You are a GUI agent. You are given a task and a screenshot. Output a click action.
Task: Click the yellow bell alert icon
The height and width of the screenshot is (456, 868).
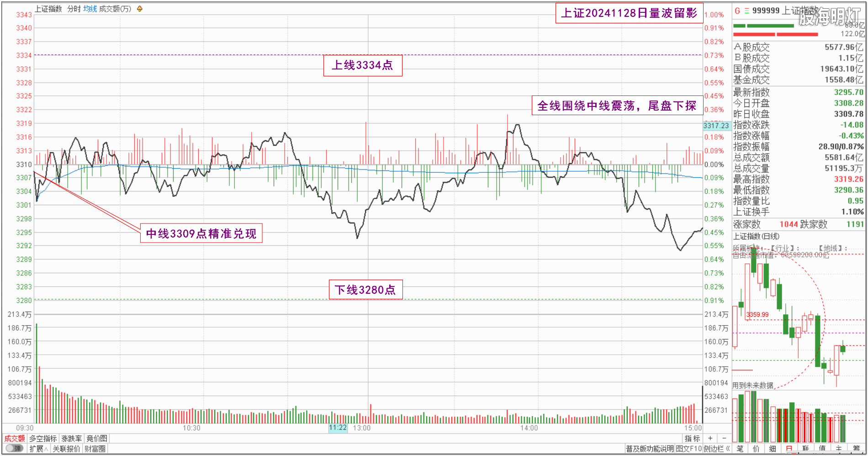coord(140,9)
